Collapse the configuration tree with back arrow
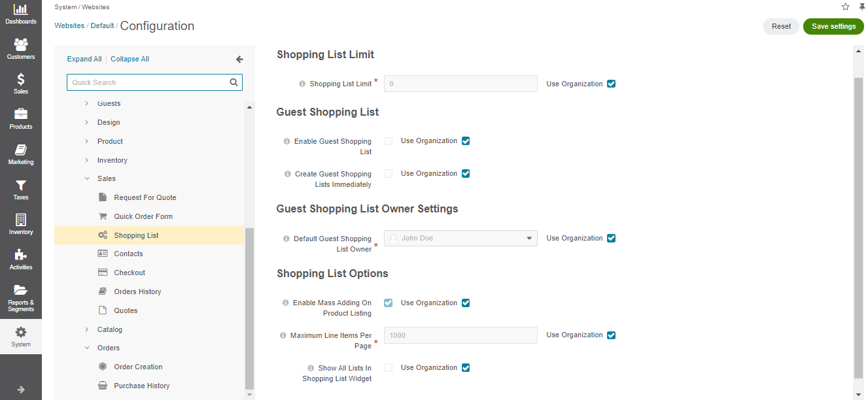Image resolution: width=868 pixels, height=400 pixels. tap(239, 59)
